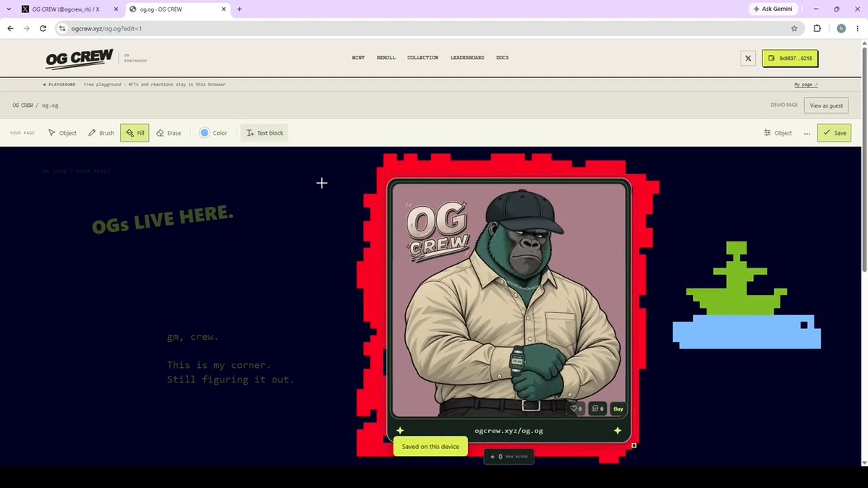Click Buy on the NFT card
The image size is (868, 488).
(x=618, y=408)
